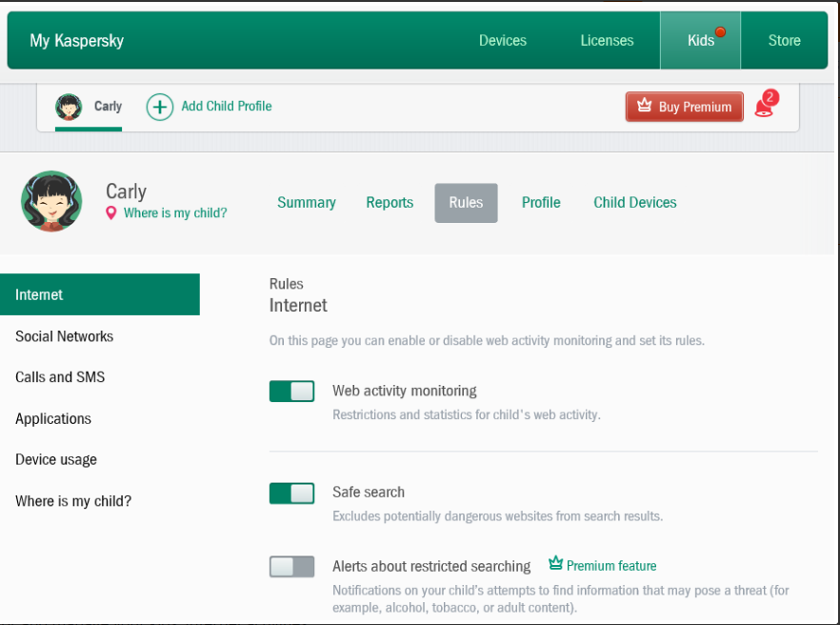This screenshot has height=625, width=840.
Task: Click Add Child Profile link
Action: 227,106
